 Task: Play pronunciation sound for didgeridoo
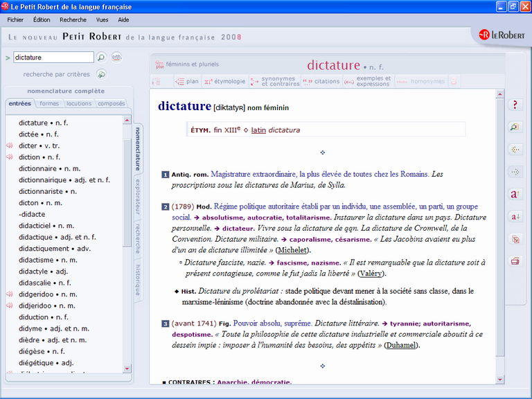pos(10,294)
